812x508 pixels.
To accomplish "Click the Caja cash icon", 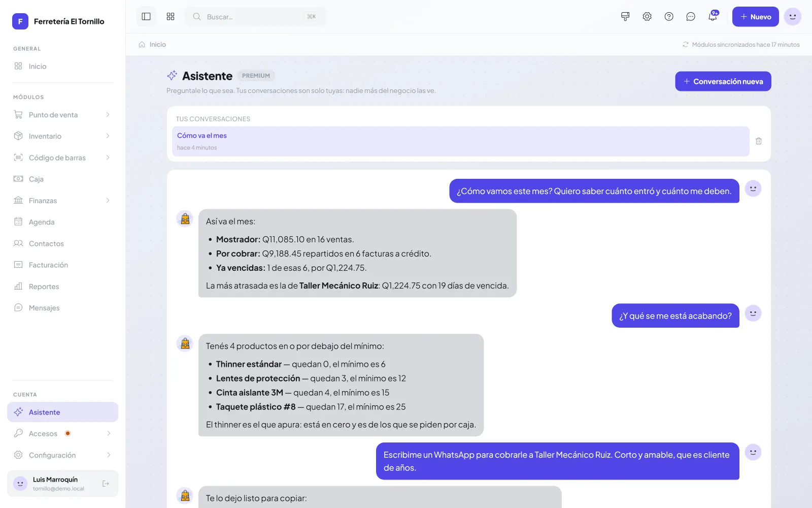I will pyautogui.click(x=18, y=179).
